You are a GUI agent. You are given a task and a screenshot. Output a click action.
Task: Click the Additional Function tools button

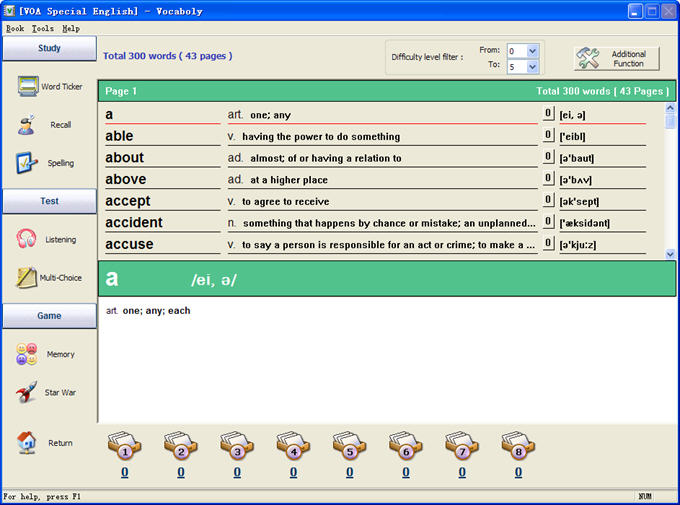(x=617, y=58)
